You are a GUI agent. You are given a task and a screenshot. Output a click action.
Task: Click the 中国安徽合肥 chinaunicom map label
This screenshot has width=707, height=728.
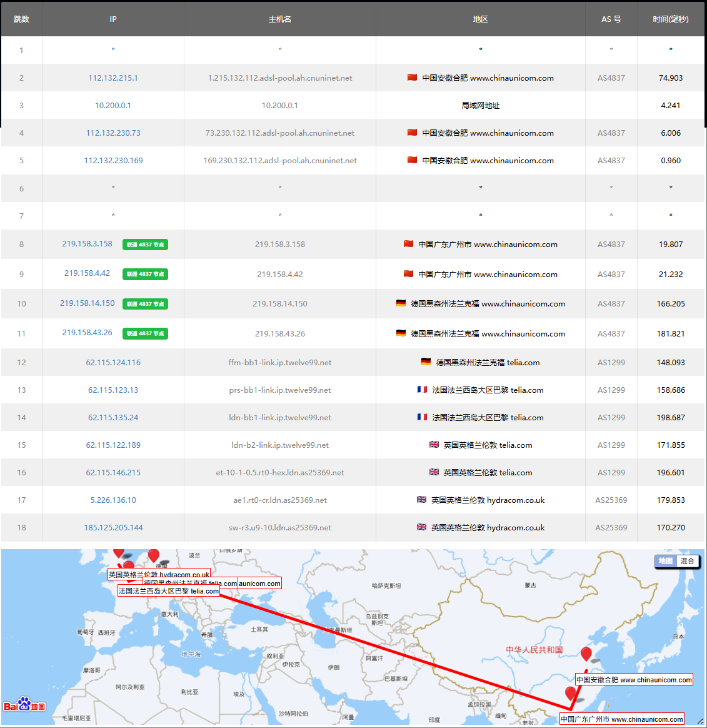coord(634,680)
